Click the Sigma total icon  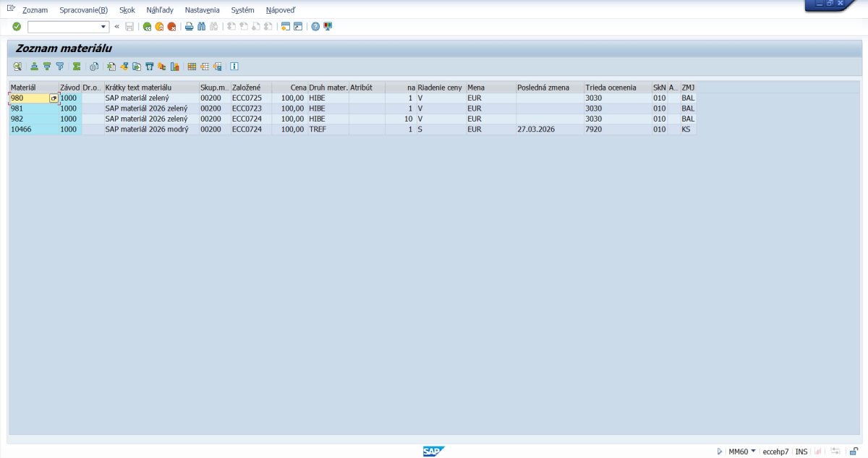[76, 67]
